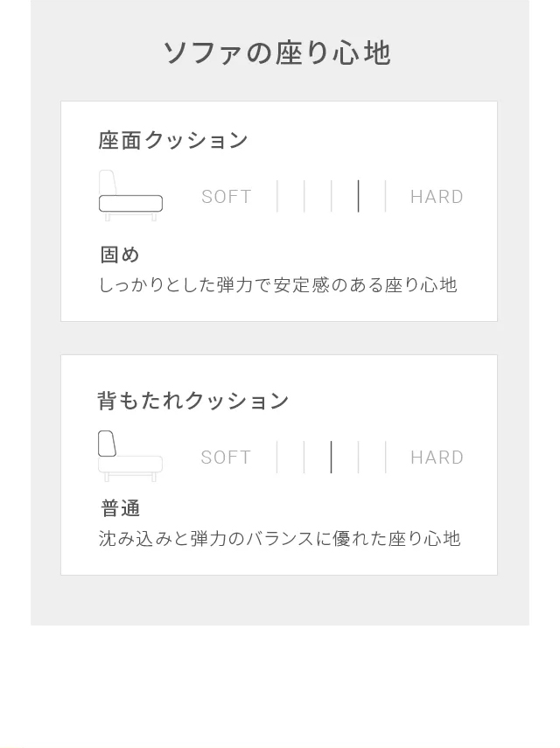The image size is (560, 748).
Task: Click the seat cushion sofa icon
Action: pos(130,196)
